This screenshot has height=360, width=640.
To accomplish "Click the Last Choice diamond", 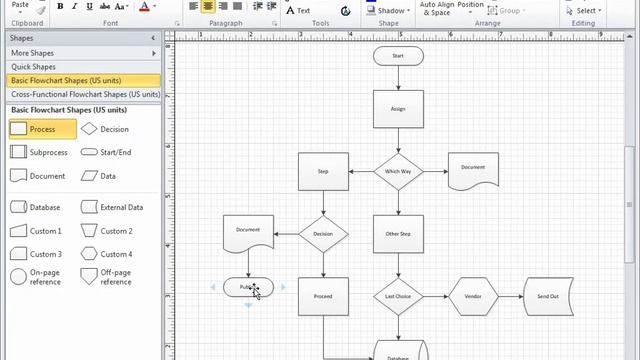I will pos(398,296).
